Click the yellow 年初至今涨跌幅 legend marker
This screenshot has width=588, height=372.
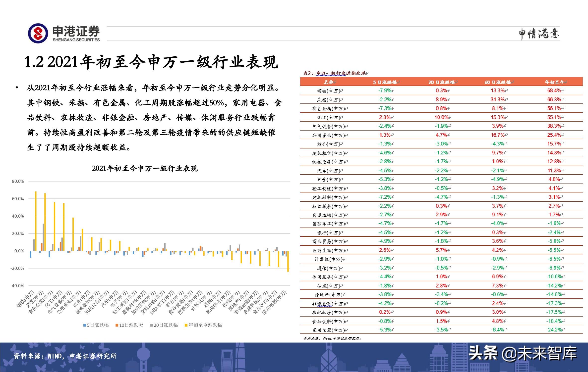pyautogui.click(x=186, y=325)
